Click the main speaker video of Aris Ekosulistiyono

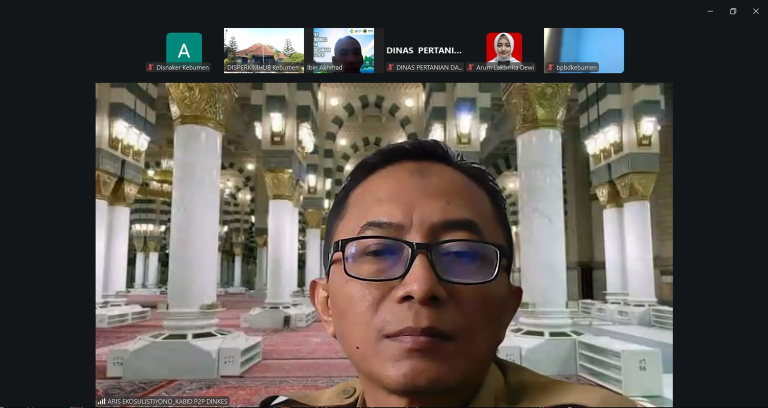384,244
